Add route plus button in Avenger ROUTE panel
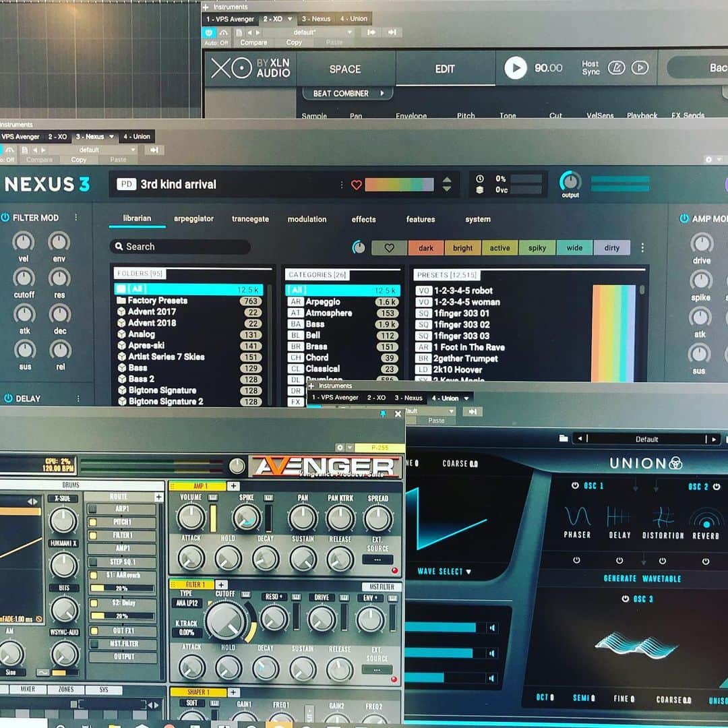This screenshot has width=728, height=728. (159, 497)
